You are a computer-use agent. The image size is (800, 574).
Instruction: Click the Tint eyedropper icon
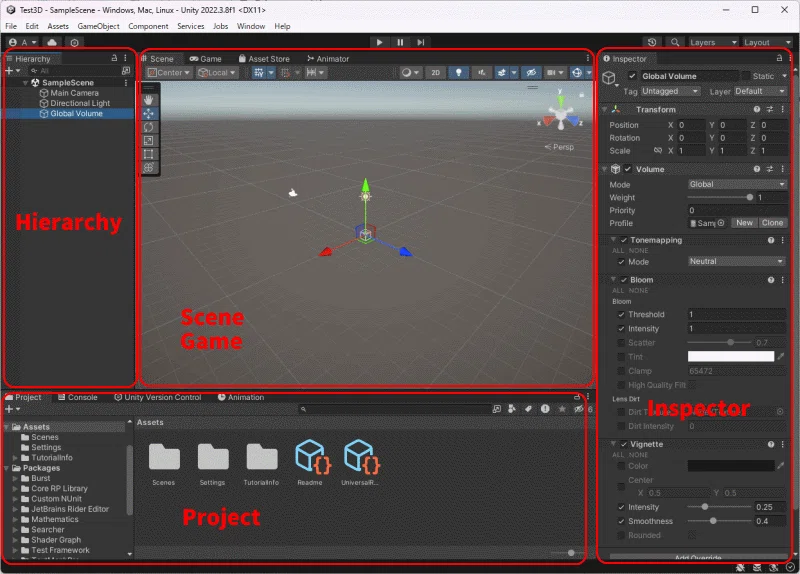781,357
